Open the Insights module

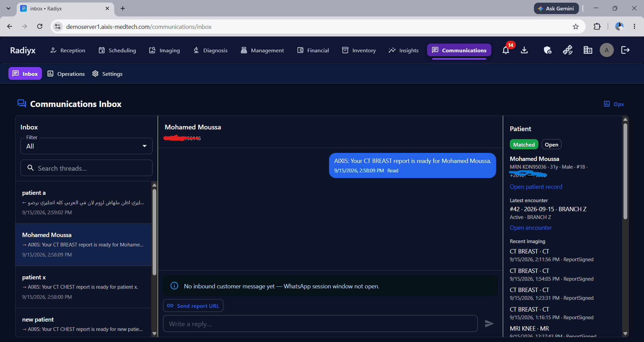point(404,50)
